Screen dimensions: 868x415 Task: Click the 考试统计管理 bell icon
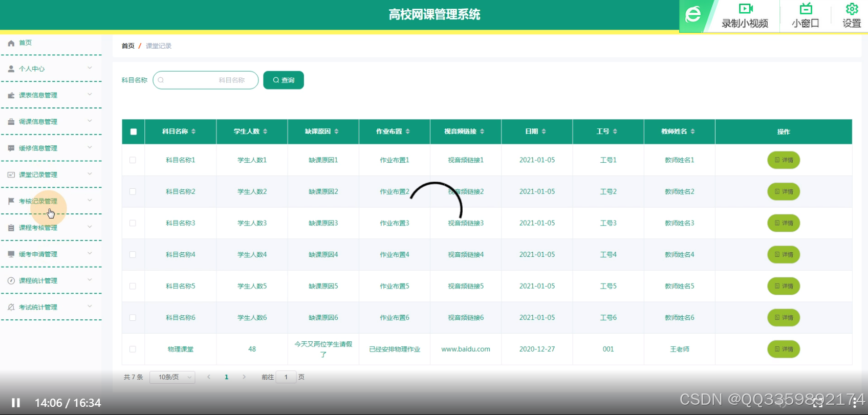[11, 308]
